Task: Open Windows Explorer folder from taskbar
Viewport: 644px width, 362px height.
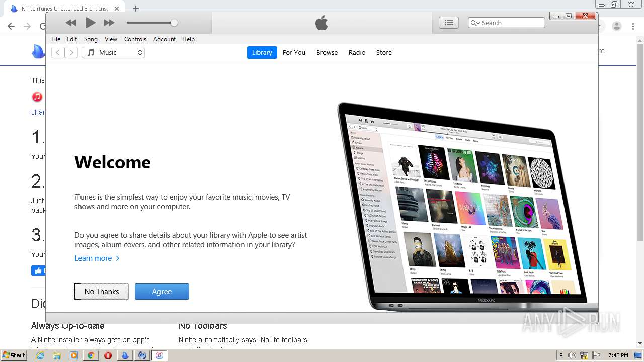Action: (x=57, y=355)
